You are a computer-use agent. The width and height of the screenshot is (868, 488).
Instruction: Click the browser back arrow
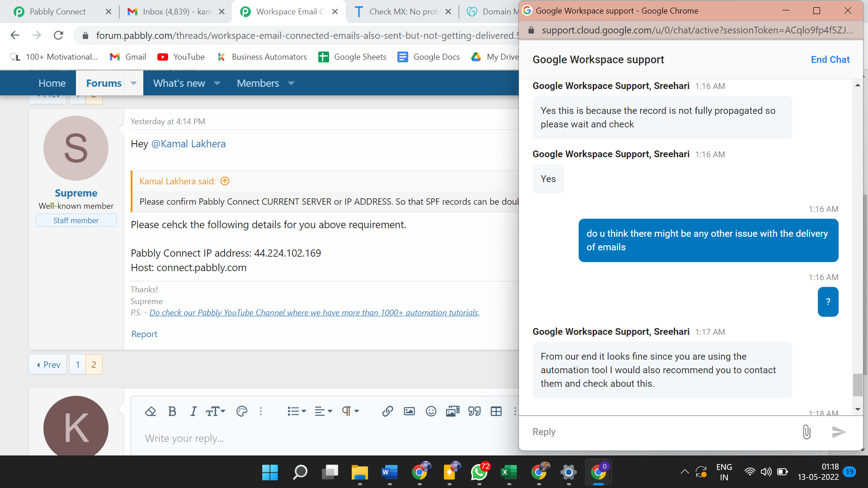[15, 35]
